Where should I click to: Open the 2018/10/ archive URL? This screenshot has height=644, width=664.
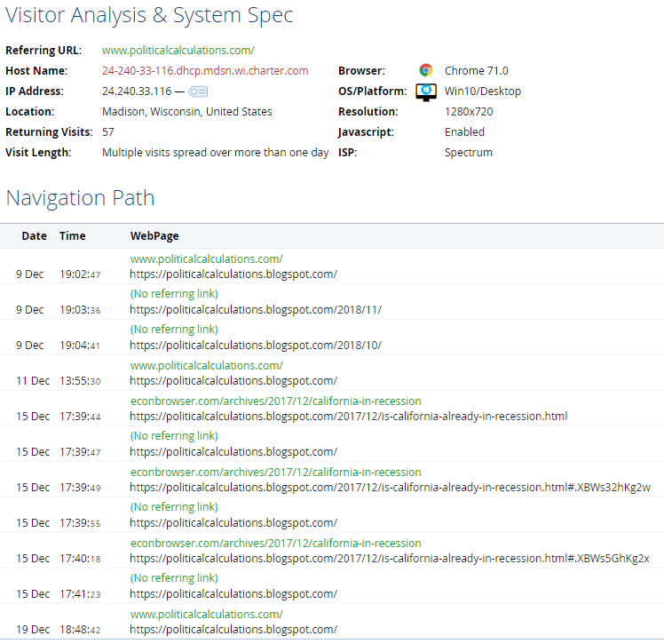[256, 346]
